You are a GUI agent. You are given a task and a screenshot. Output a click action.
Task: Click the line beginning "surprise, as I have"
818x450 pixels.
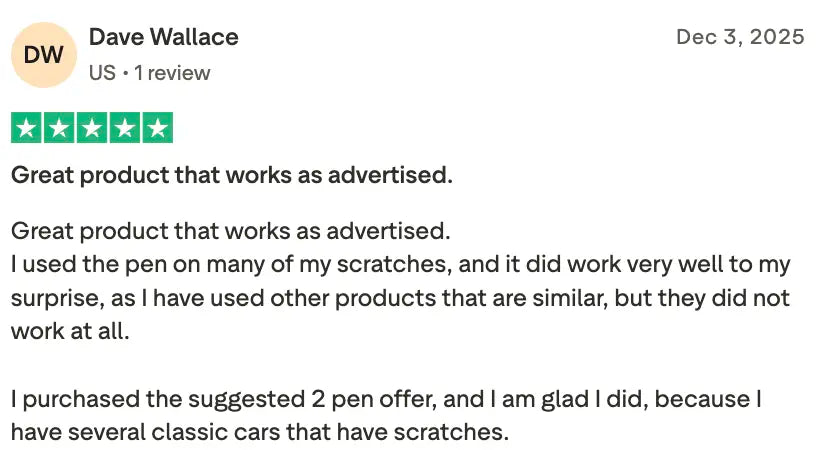pyautogui.click(x=400, y=299)
